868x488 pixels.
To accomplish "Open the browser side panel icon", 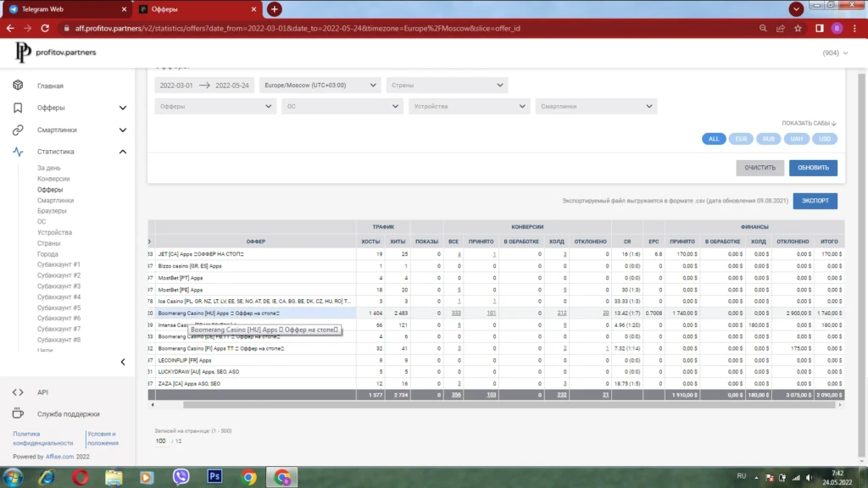I will 820,28.
